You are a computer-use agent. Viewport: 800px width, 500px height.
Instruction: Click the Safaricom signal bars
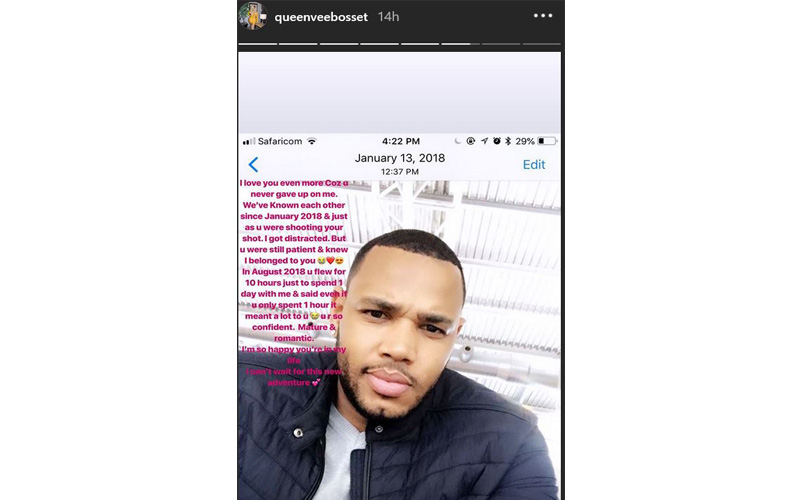point(249,141)
